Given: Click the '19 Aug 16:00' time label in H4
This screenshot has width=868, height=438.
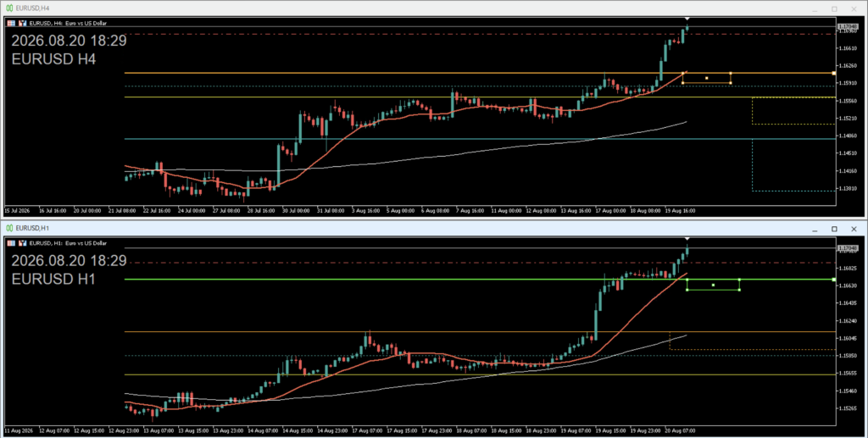Looking at the screenshot, I should 681,211.
